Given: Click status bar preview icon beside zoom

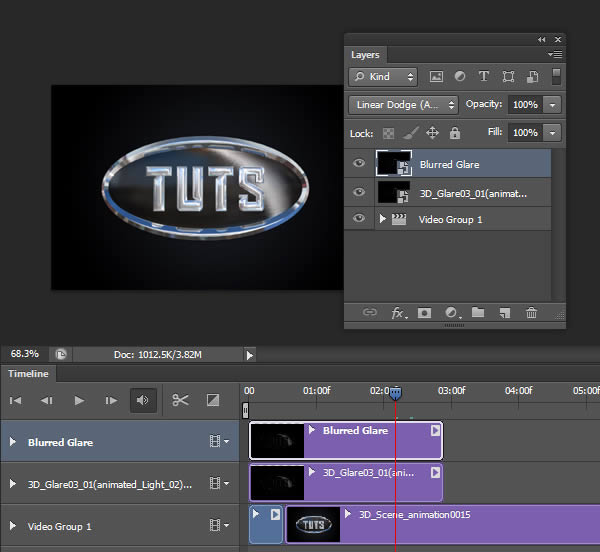Looking at the screenshot, I should coord(61,355).
